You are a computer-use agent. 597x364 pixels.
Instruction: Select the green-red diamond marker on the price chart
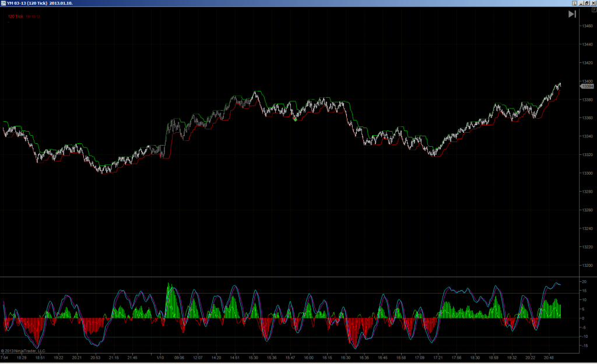(x=294, y=119)
